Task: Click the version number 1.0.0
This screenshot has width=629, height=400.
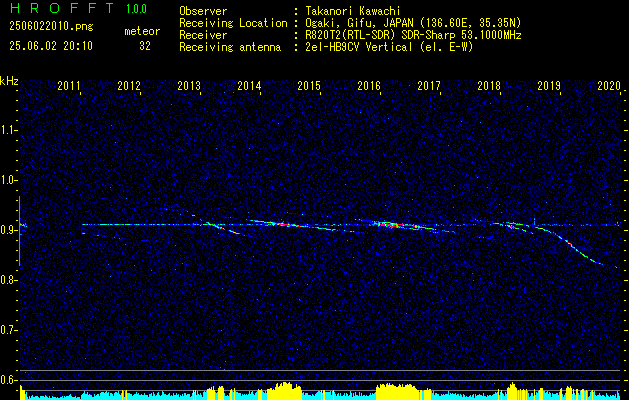Action: pos(136,9)
